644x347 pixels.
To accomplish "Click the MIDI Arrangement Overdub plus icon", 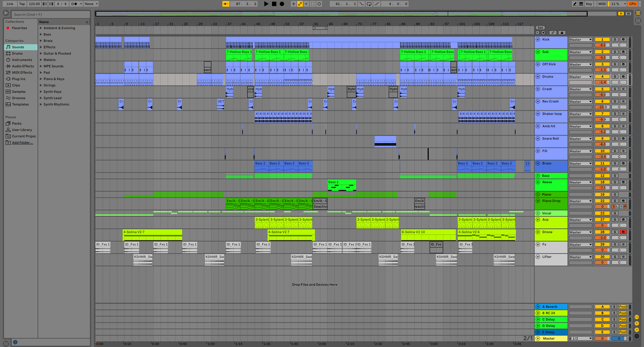I will click(293, 4).
